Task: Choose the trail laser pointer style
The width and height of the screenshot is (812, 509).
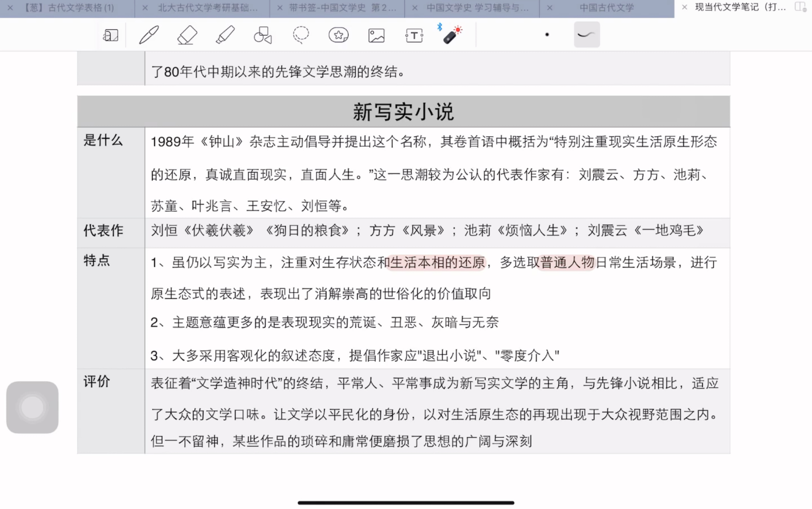Action: [x=587, y=35]
